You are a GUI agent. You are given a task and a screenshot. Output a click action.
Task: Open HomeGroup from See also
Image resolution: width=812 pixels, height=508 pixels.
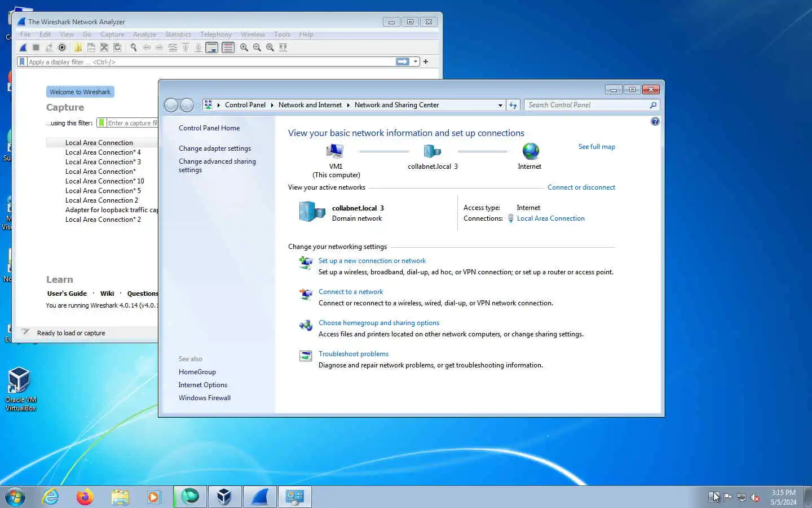[197, 372]
